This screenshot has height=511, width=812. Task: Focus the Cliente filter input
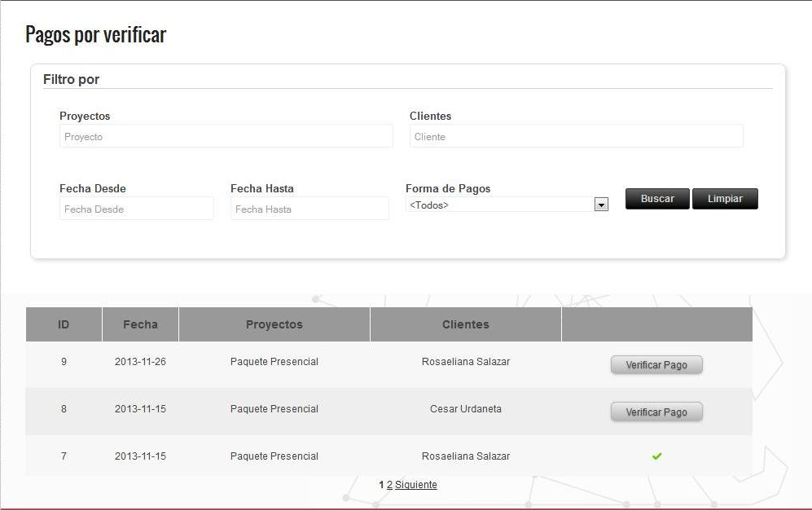point(577,136)
